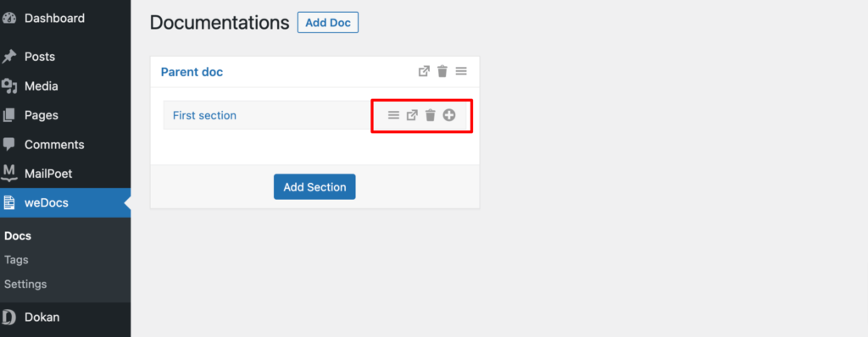The width and height of the screenshot is (868, 337).
Task: Open the Parent doc title link
Action: [192, 72]
